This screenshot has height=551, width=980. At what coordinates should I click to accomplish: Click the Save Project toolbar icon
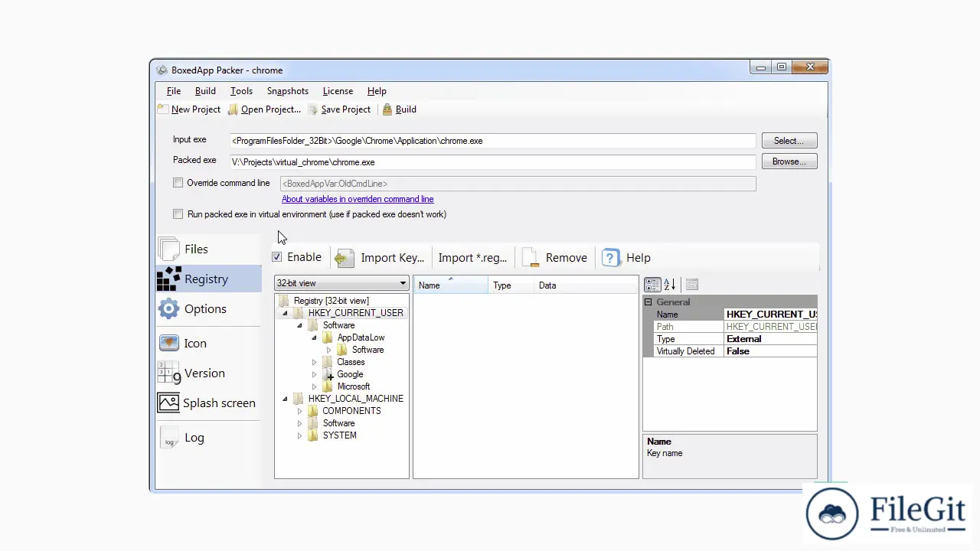click(x=313, y=109)
